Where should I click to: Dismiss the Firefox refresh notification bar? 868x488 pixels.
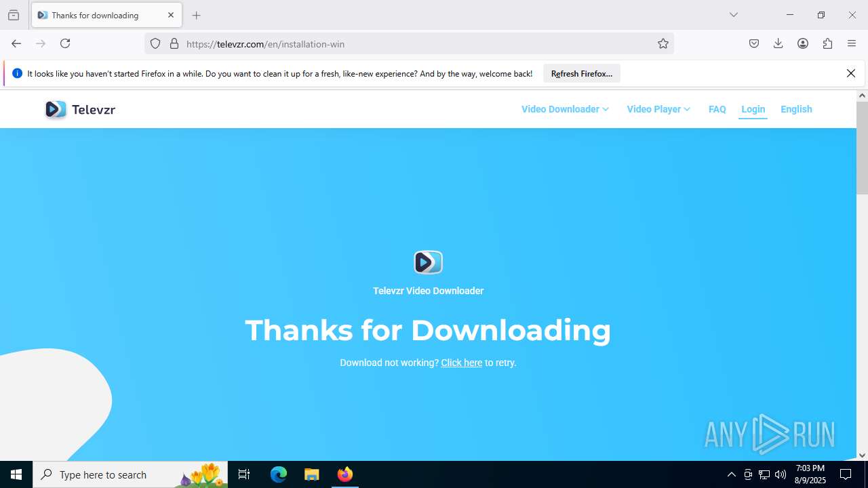[x=851, y=73]
